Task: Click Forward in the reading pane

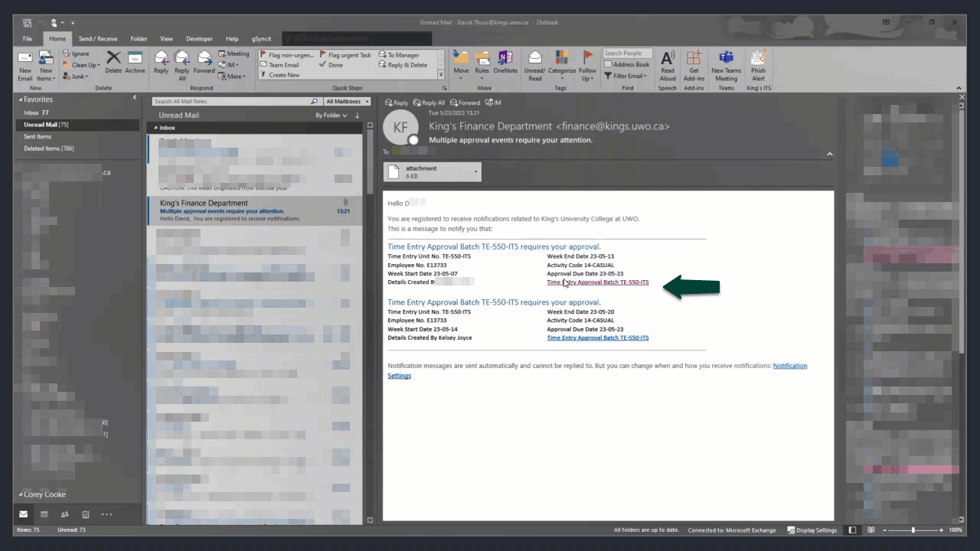Action: click(465, 103)
